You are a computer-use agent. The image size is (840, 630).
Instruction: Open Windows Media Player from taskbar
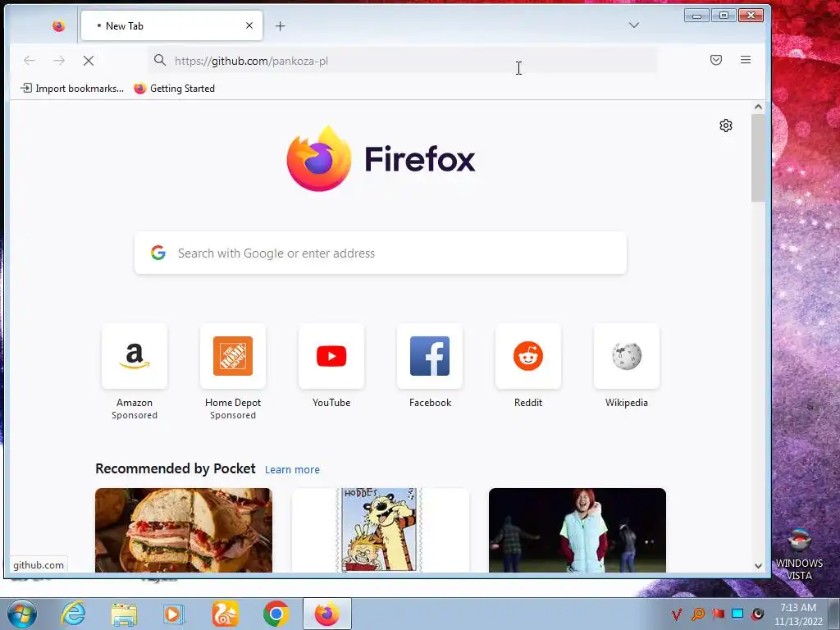tap(173, 614)
